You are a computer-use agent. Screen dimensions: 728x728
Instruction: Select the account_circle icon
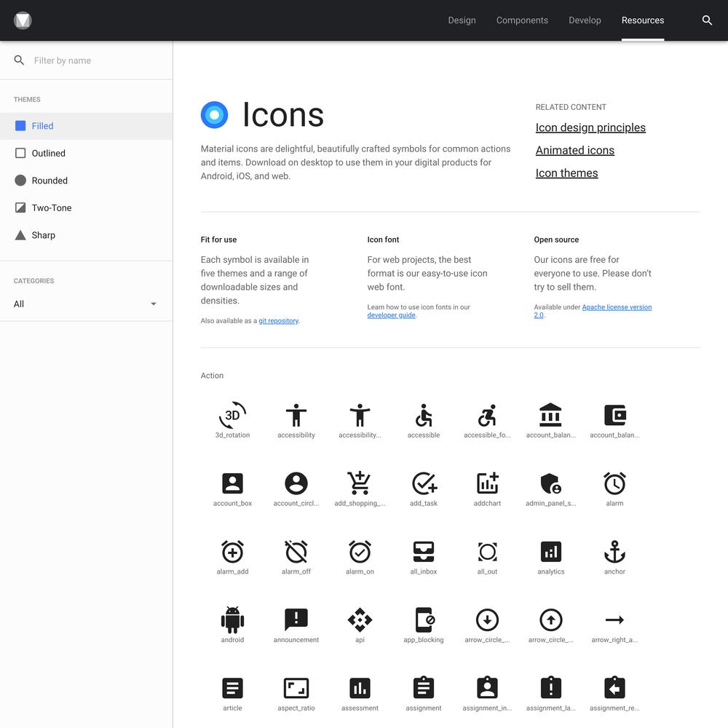[x=296, y=483]
